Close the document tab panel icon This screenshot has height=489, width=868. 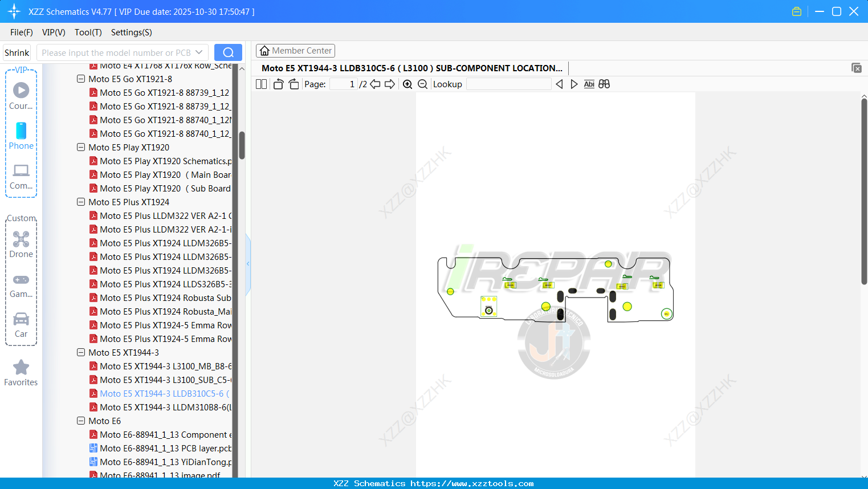pos(857,68)
